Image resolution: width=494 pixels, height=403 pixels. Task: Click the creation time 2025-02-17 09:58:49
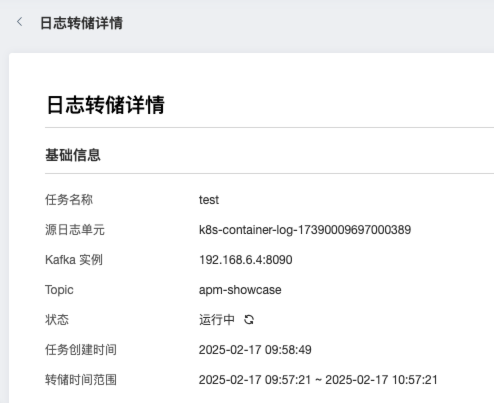tap(255, 350)
